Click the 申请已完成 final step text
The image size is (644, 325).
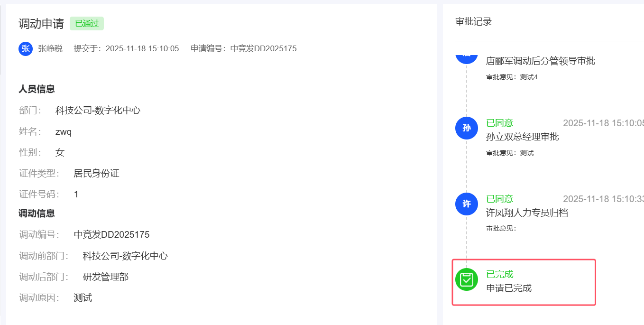tap(509, 288)
